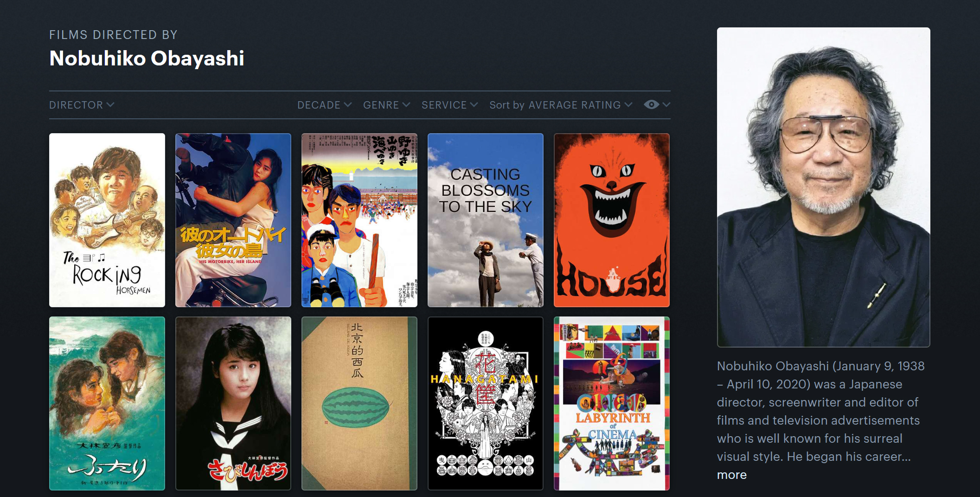The height and width of the screenshot is (497, 980).
Task: Open The Rocking Horsemen poster
Action: pyautogui.click(x=107, y=220)
